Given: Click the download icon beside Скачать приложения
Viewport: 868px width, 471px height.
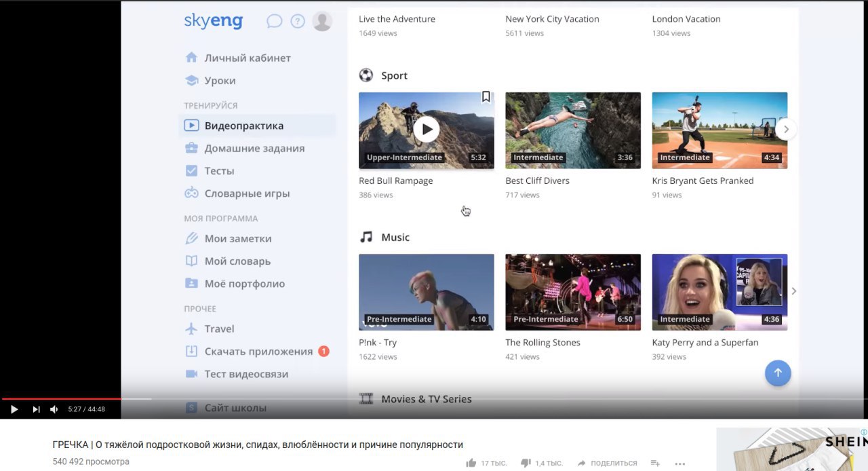Looking at the screenshot, I should (192, 352).
